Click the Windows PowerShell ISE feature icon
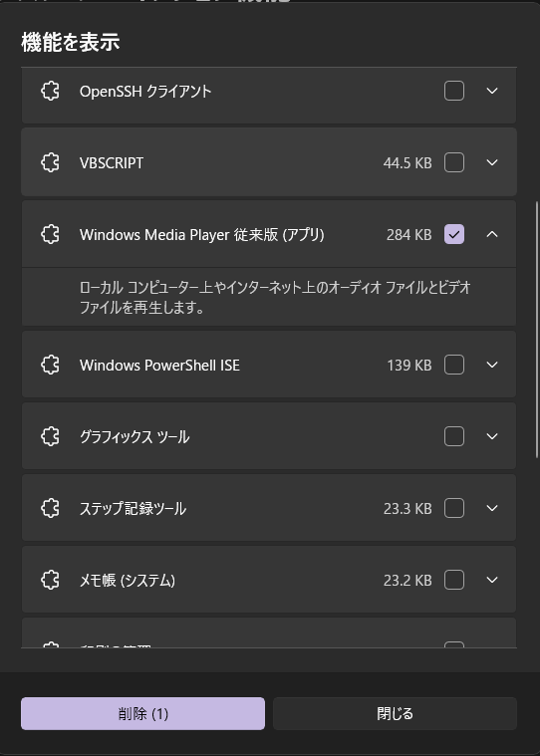Image resolution: width=540 pixels, height=756 pixels. (50, 365)
